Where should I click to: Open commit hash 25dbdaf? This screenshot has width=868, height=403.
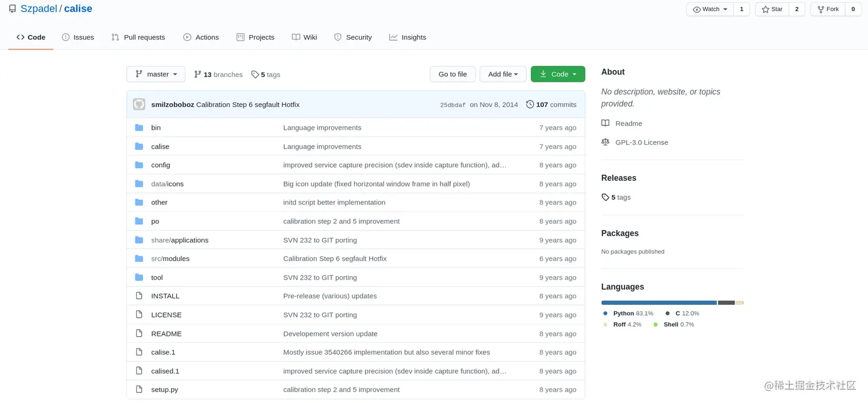tap(453, 105)
